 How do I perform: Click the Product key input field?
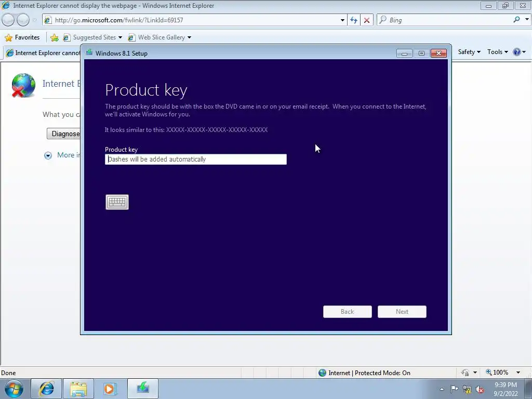point(196,159)
